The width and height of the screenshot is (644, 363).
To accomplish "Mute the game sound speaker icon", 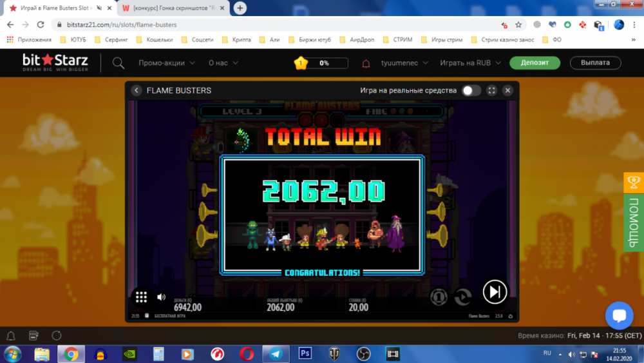I will [161, 297].
